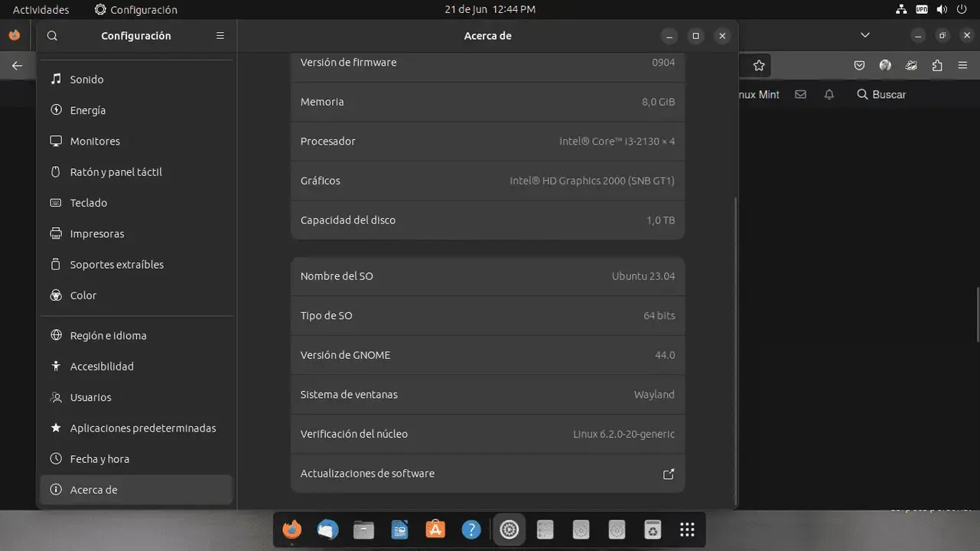Click the Pocket icon in Firefox toolbar
The image size is (980, 551).
tap(860, 66)
